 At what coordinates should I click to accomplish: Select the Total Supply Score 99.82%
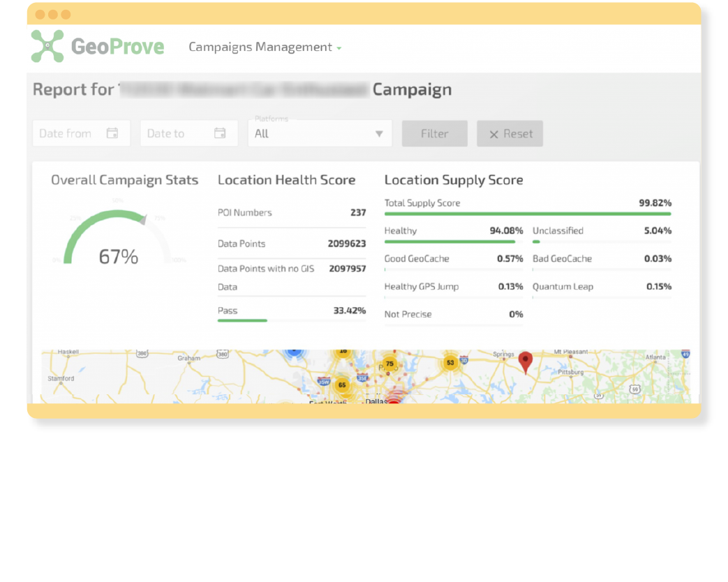pos(655,203)
